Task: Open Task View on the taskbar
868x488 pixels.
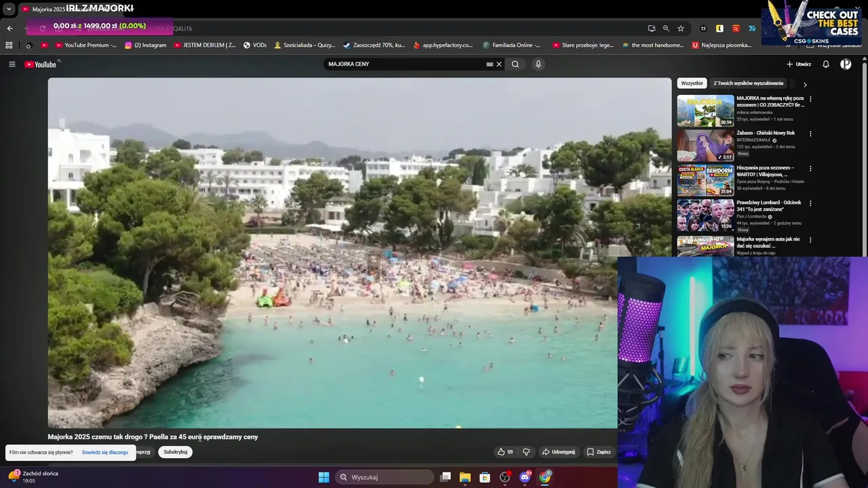Action: [446, 477]
